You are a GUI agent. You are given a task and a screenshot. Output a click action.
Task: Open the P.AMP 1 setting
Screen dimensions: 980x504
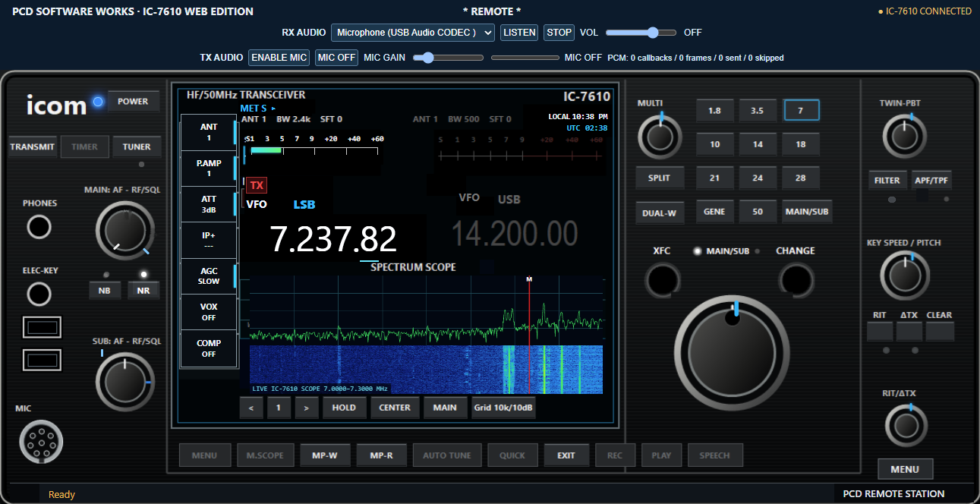pos(209,169)
